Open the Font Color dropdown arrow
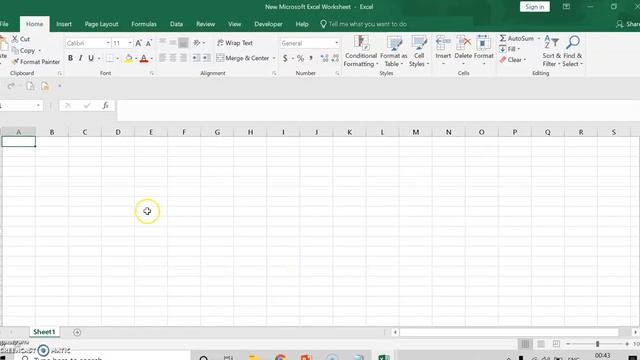Image resolution: width=640 pixels, height=360 pixels. (151, 58)
